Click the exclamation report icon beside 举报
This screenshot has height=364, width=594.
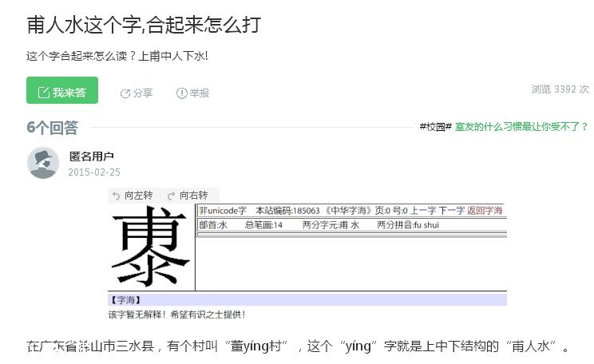(181, 93)
